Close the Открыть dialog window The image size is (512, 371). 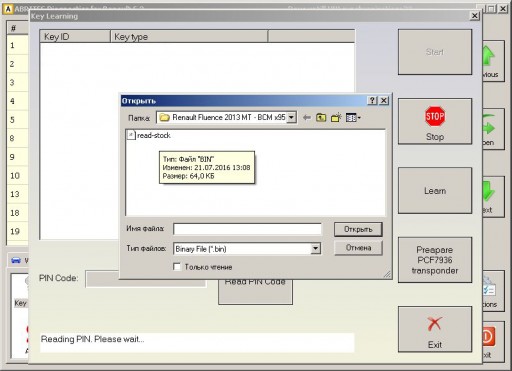(x=384, y=101)
